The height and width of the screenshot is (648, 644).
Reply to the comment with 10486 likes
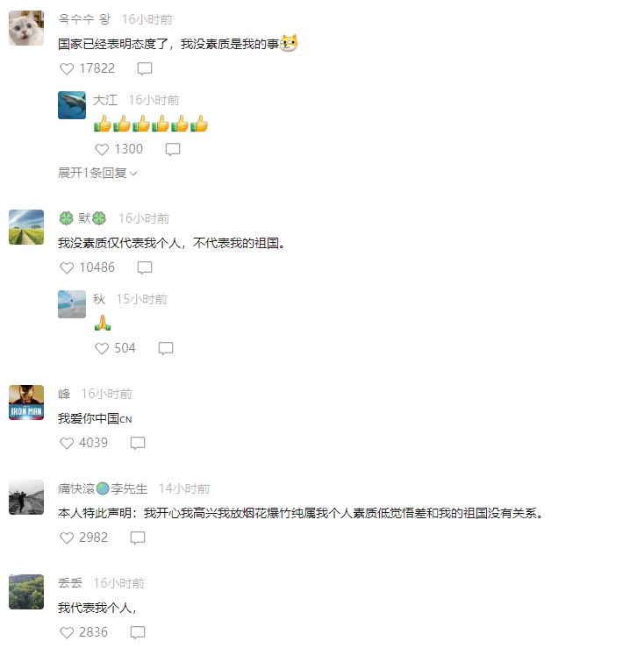tap(145, 267)
